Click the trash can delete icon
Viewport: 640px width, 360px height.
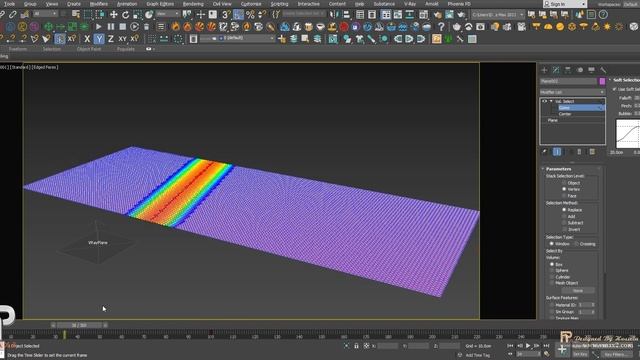146,27
